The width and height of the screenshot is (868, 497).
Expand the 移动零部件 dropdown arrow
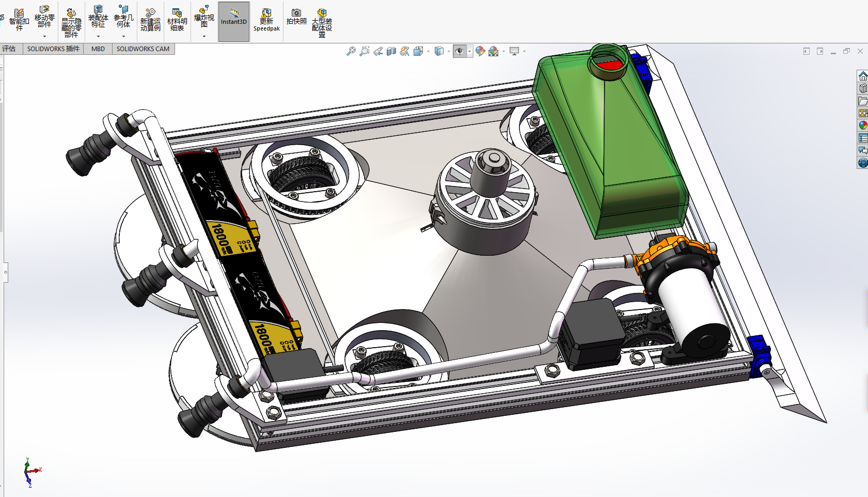(x=44, y=37)
